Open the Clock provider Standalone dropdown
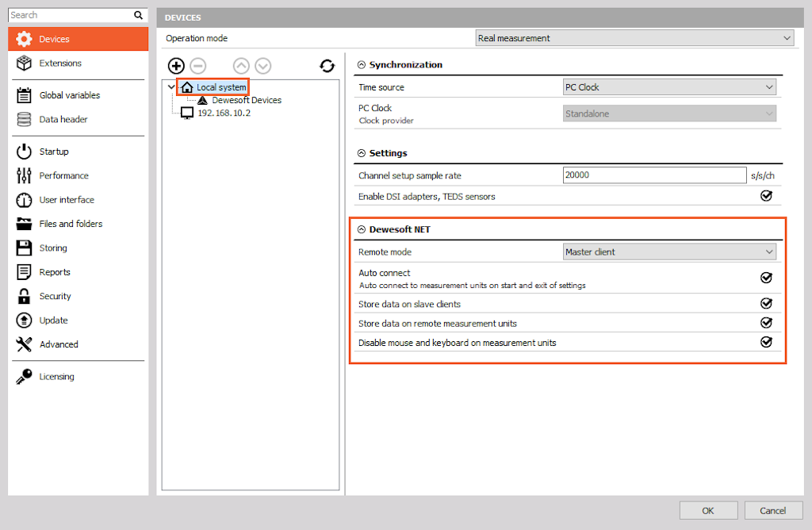 point(669,113)
